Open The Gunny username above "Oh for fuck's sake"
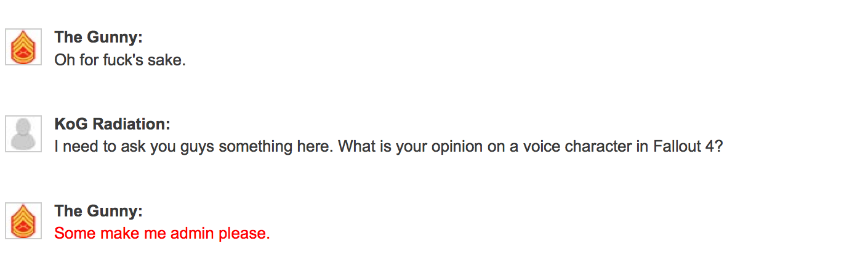The width and height of the screenshot is (868, 259). [x=98, y=38]
